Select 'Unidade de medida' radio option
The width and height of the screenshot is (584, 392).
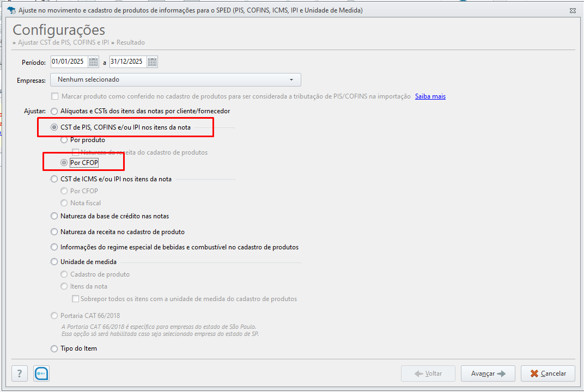click(54, 262)
